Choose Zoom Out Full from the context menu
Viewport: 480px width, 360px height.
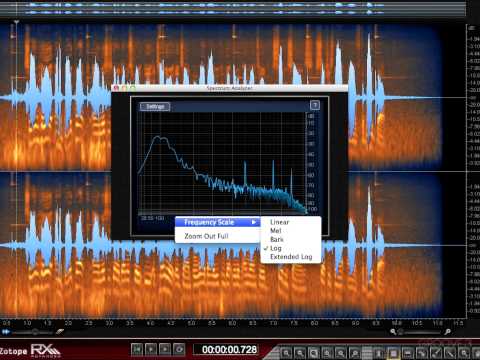206,236
